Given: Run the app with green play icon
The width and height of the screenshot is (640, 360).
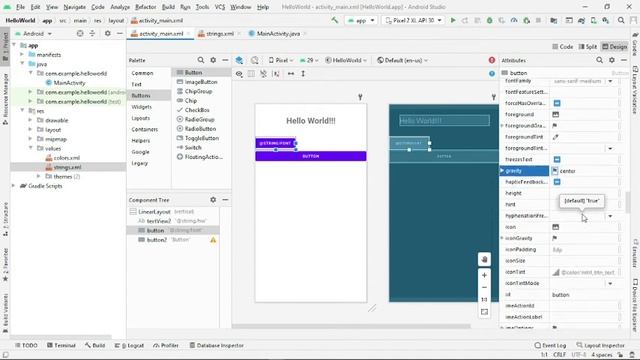Looking at the screenshot, I should click(x=453, y=20).
